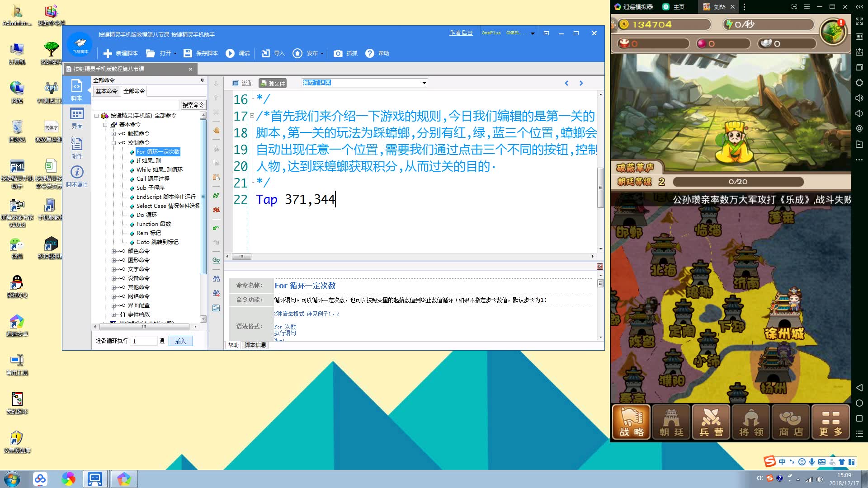Open the 搜索子程序 dropdown
Viewport: 868px width, 488px height.
coord(424,83)
